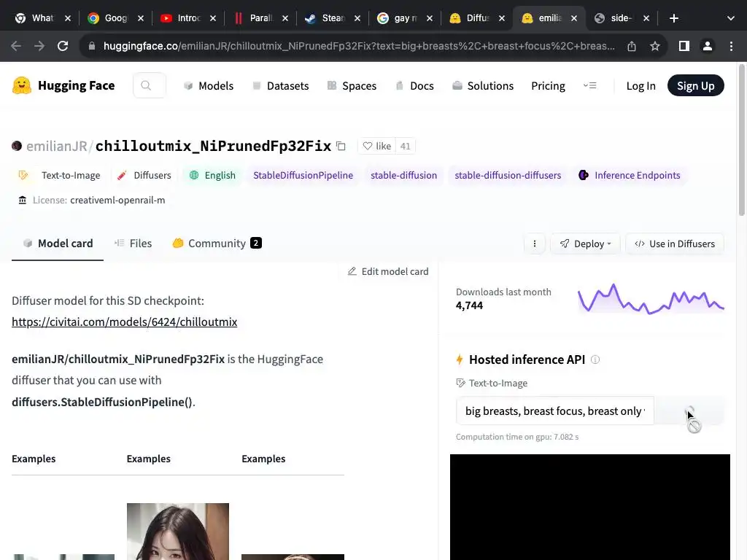The width and height of the screenshot is (747, 560).
Task: Click the inference prompt text field
Action: [555, 411]
